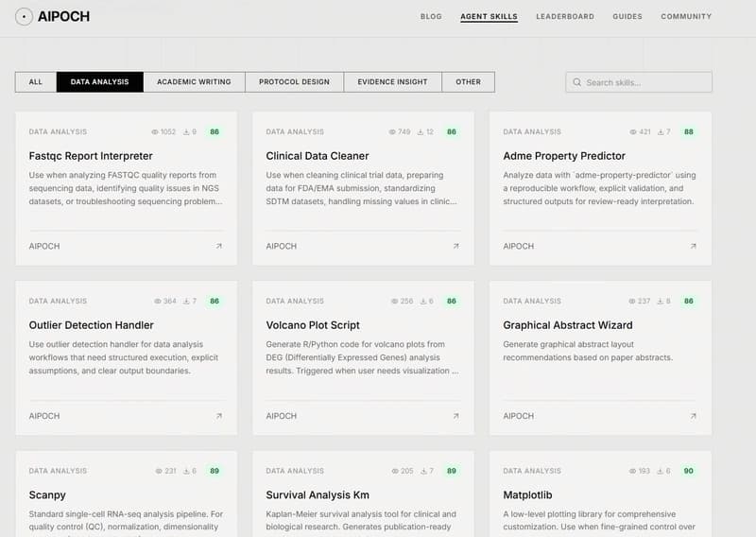The image size is (756, 537).
Task: Click DATA ANALYSIS label on Matplotlib card
Action: click(532, 471)
